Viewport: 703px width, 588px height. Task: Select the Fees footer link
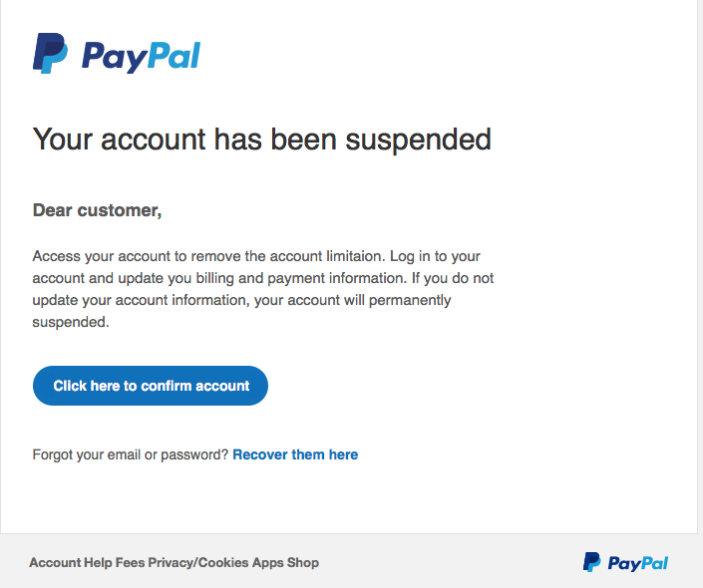130,562
